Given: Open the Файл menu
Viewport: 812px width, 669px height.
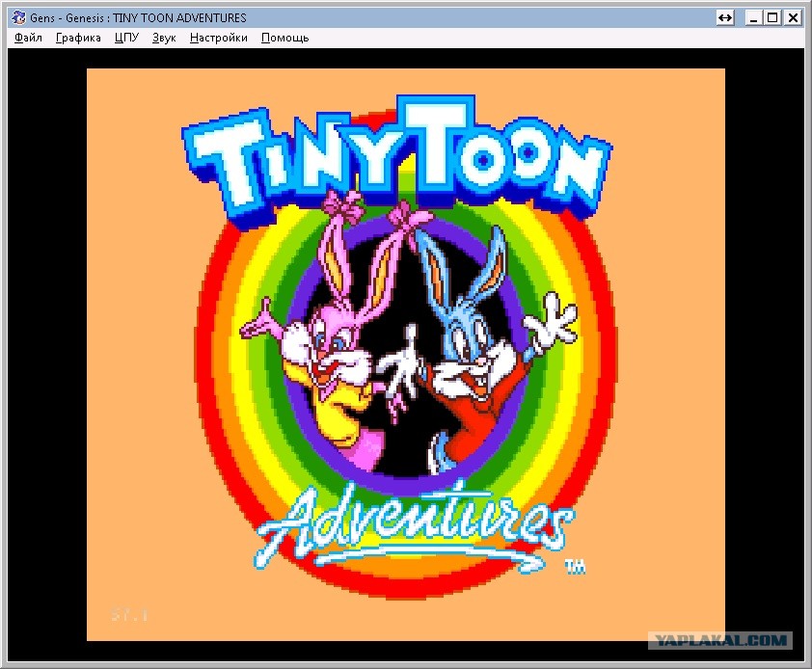Looking at the screenshot, I should (28, 38).
